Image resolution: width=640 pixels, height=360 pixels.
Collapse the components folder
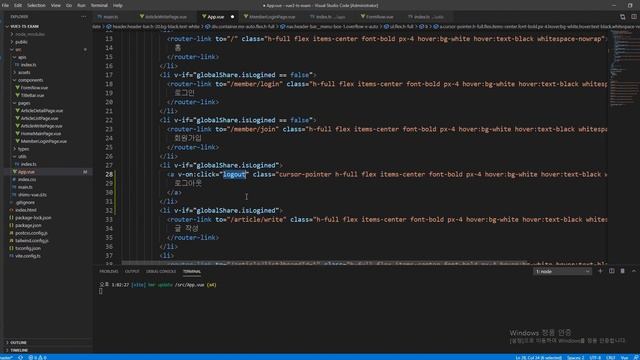pyautogui.click(x=30, y=80)
